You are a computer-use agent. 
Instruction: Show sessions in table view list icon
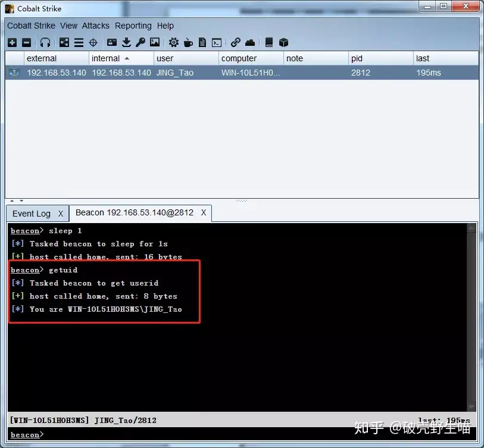tap(79, 42)
